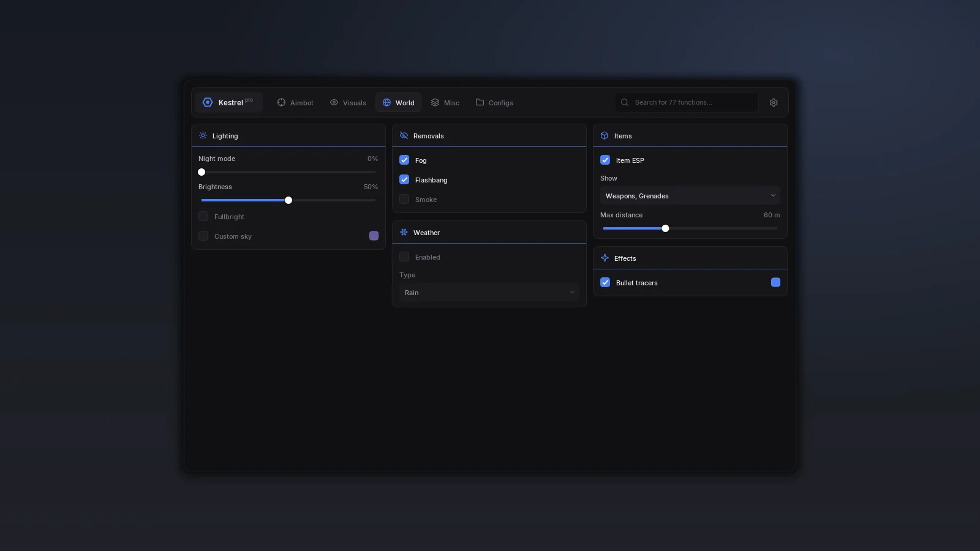Enable the Smoke removal checkbox
Viewport: 980px width, 551px height.
click(404, 199)
